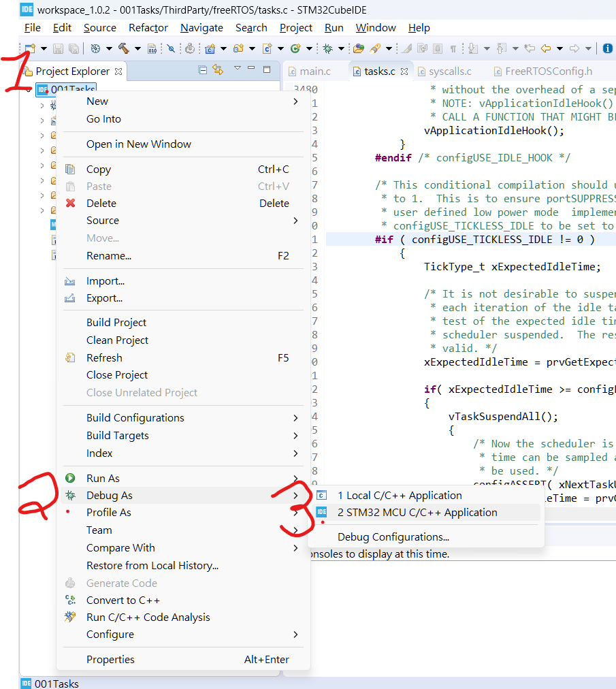Open the Search flashlight dropdown arrow
The height and width of the screenshot is (689, 616).
point(389,48)
